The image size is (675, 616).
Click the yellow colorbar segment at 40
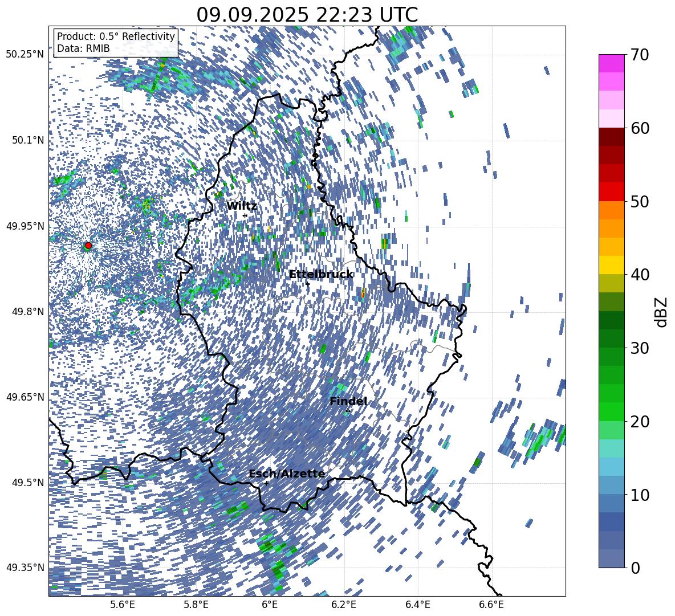click(611, 265)
